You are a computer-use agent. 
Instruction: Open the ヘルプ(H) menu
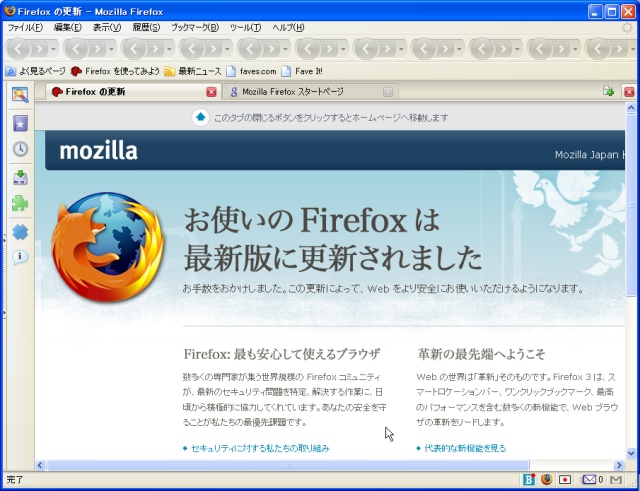pyautogui.click(x=288, y=27)
